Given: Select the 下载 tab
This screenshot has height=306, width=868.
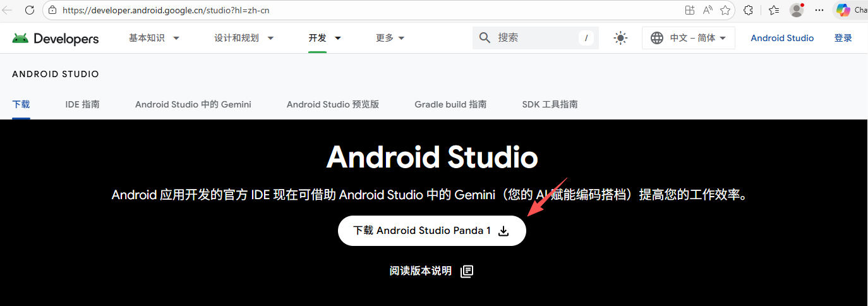Looking at the screenshot, I should pos(21,104).
